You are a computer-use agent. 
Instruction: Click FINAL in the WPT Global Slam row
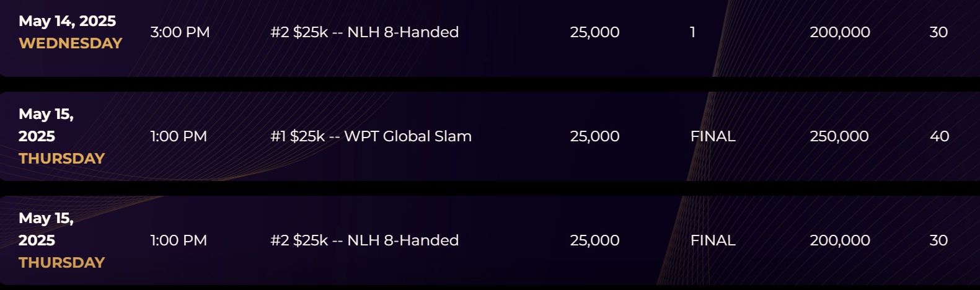coord(713,136)
